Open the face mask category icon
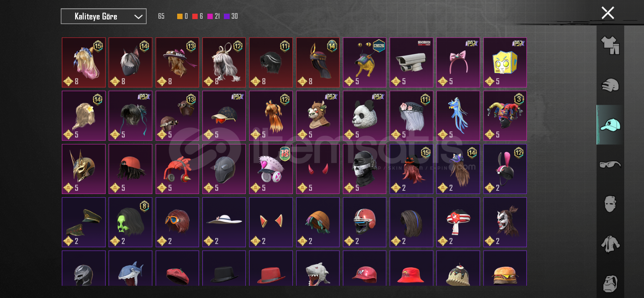Image resolution: width=644 pixels, height=298 pixels. [x=610, y=204]
